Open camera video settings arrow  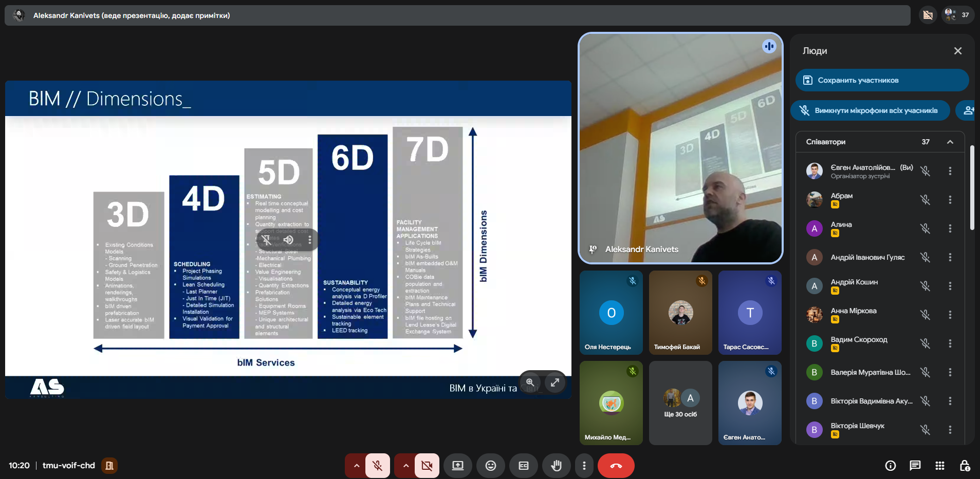pyautogui.click(x=405, y=466)
